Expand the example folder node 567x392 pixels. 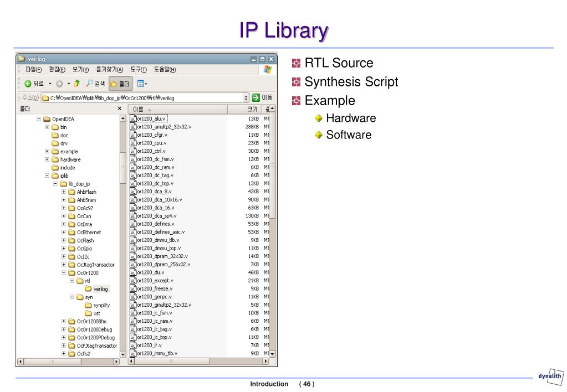(47, 151)
